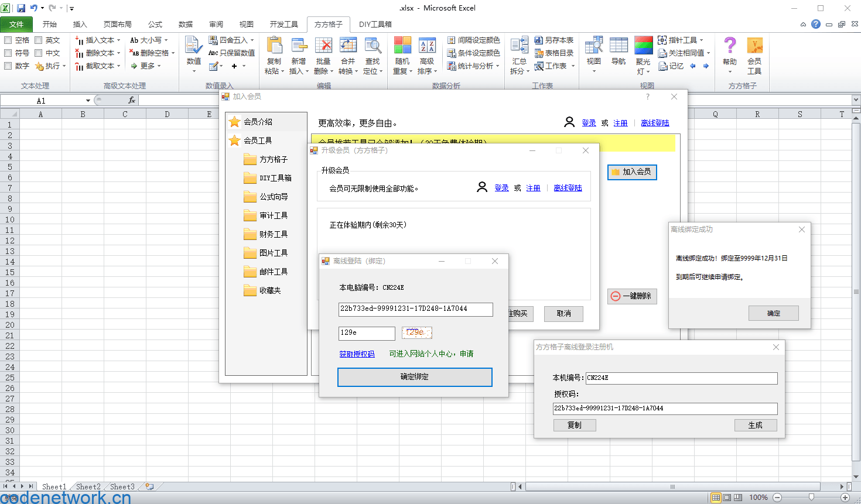
Task: Select 审计工具 folder in member tree
Action: (x=265, y=215)
